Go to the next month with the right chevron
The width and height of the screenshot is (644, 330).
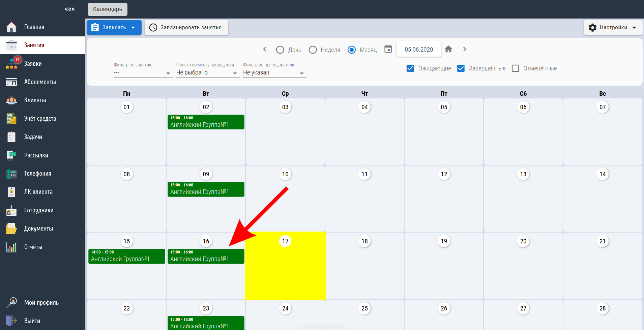coord(465,49)
